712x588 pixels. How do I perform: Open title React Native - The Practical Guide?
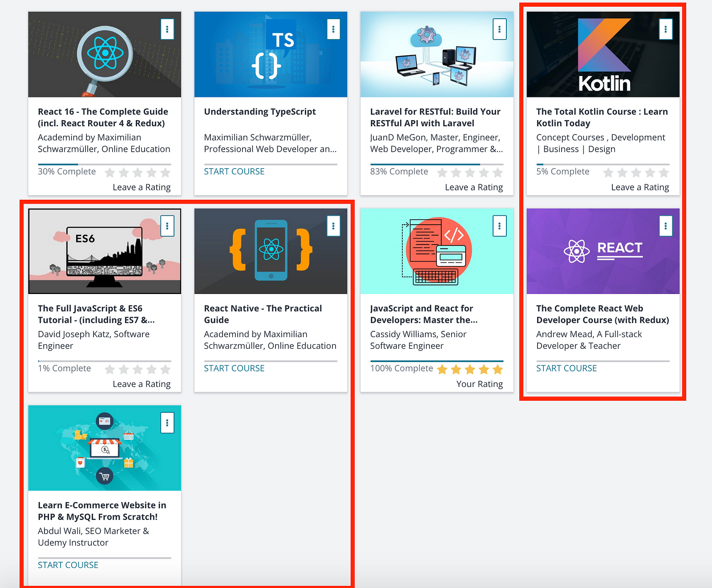(263, 314)
